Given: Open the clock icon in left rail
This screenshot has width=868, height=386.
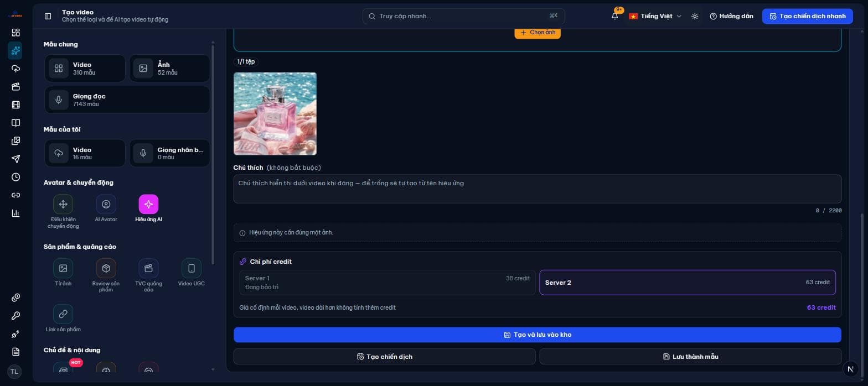Looking at the screenshot, I should coord(15,177).
